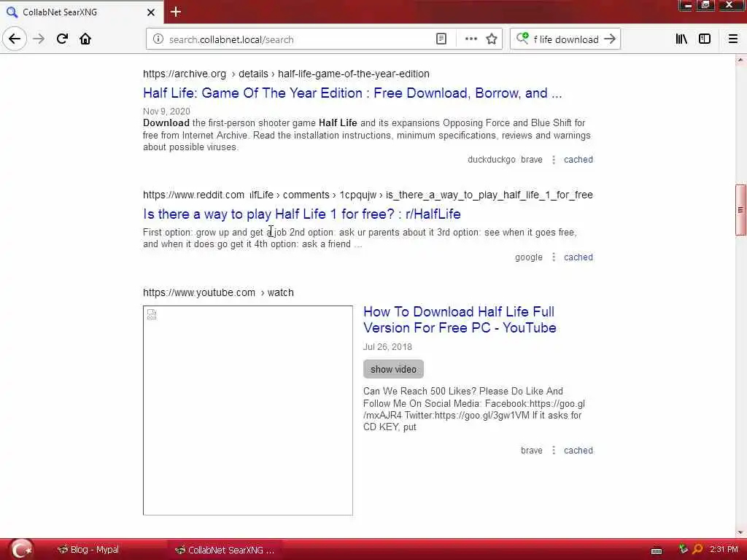747x560 pixels.
Task: Click the green network tray icon
Action: [x=683, y=549]
